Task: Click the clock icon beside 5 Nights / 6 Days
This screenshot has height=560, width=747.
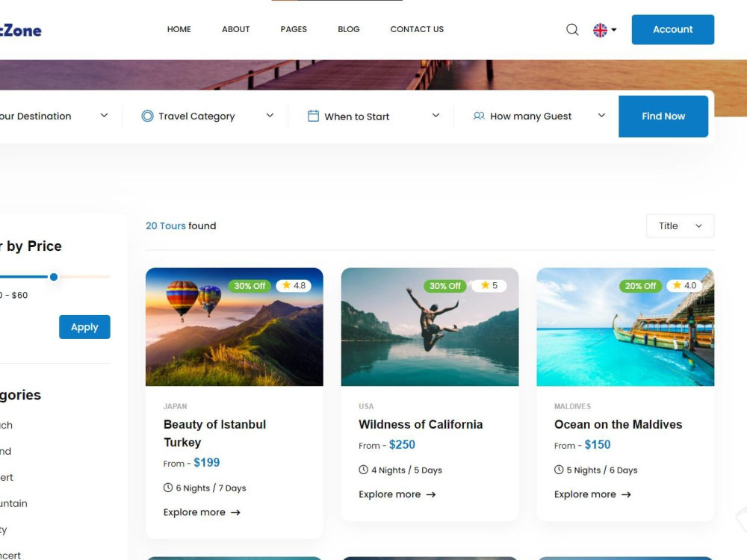Action: (x=558, y=470)
